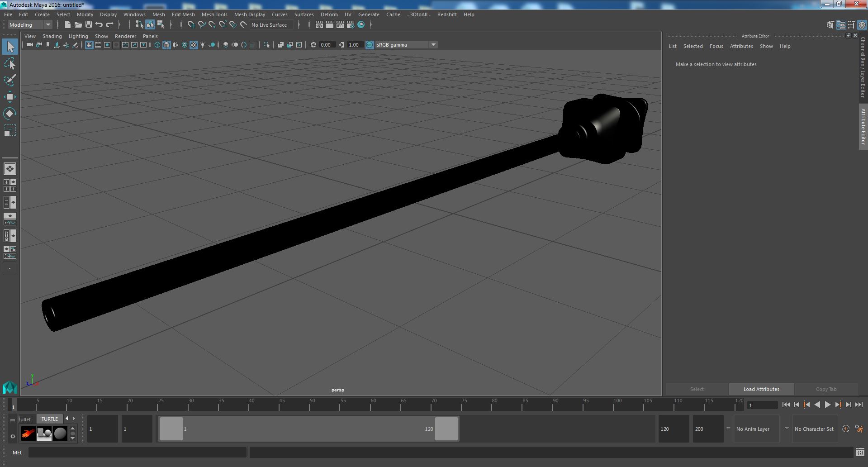Play animation backwards

tap(817, 405)
